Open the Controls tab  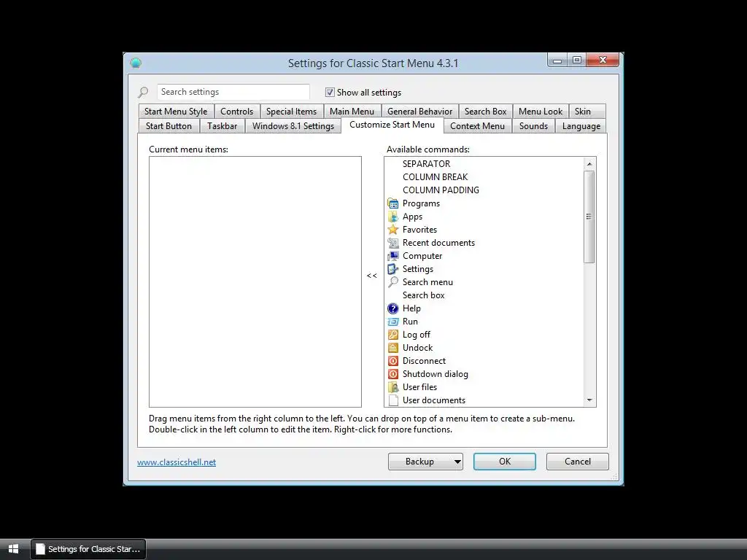237,112
